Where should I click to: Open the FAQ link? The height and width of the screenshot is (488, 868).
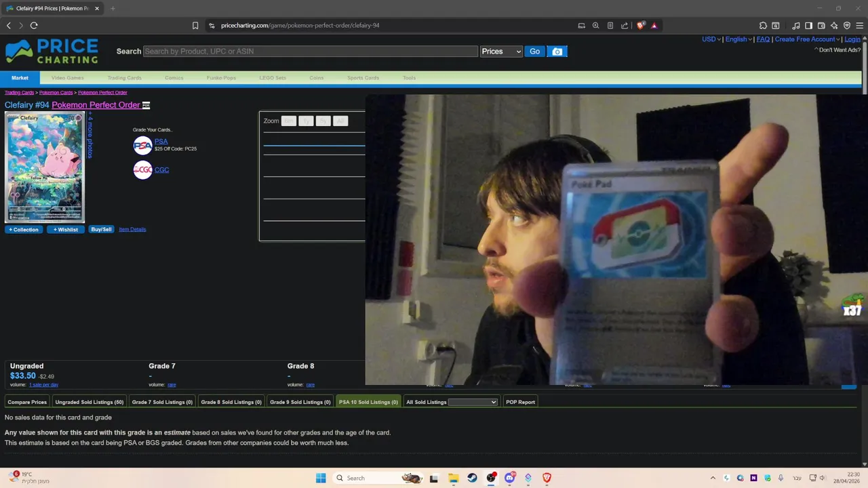(x=763, y=39)
